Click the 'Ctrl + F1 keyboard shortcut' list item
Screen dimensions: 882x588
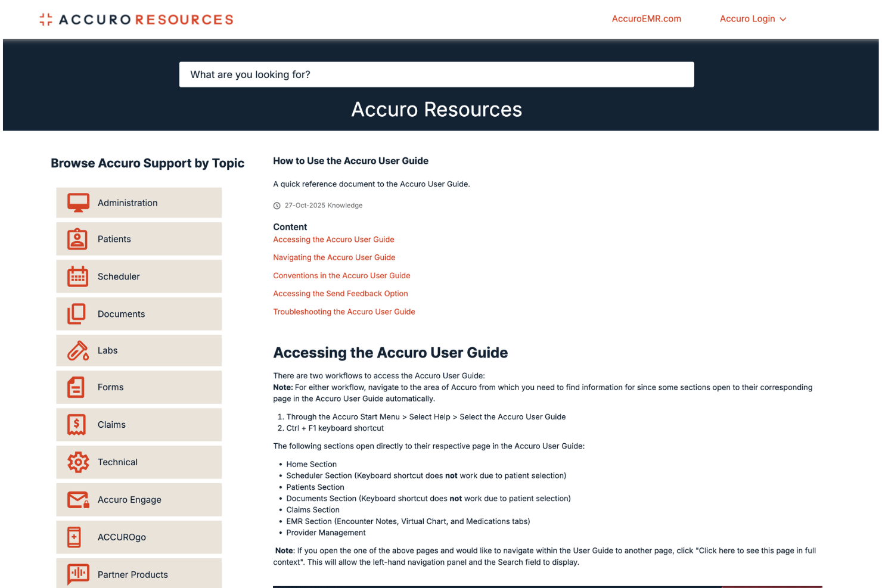tap(335, 428)
